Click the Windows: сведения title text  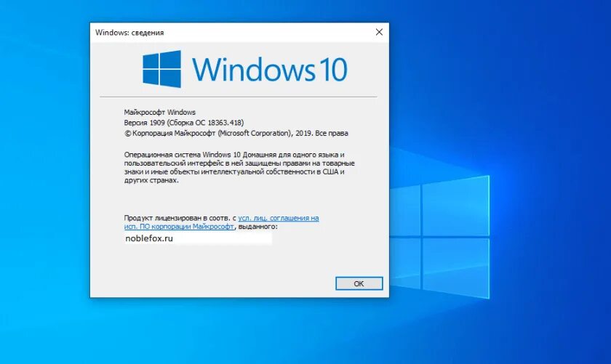point(129,33)
